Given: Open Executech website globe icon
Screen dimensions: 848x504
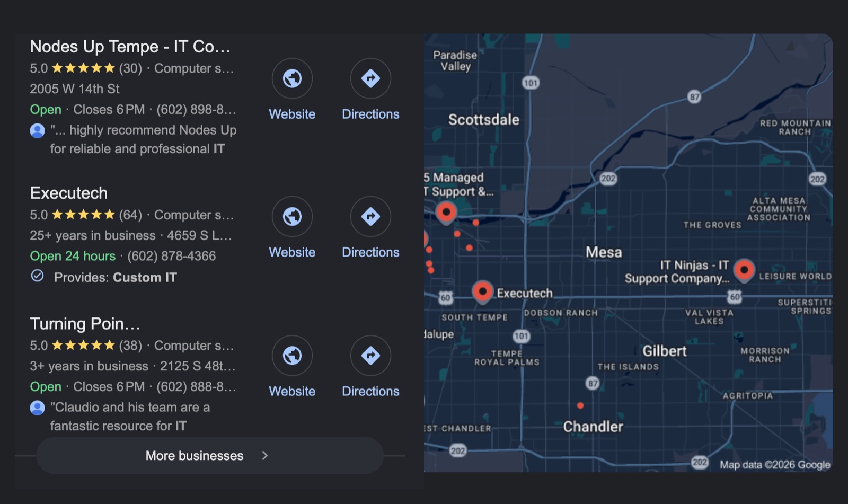Looking at the screenshot, I should tap(292, 217).
